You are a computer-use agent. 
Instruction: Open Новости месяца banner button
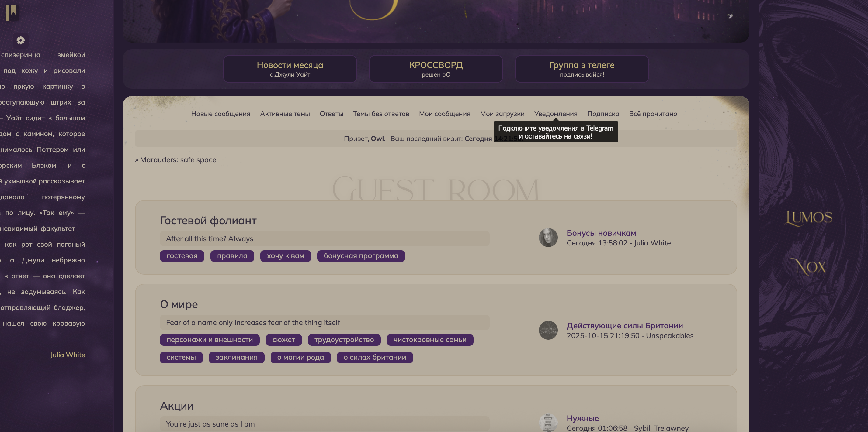tap(290, 69)
